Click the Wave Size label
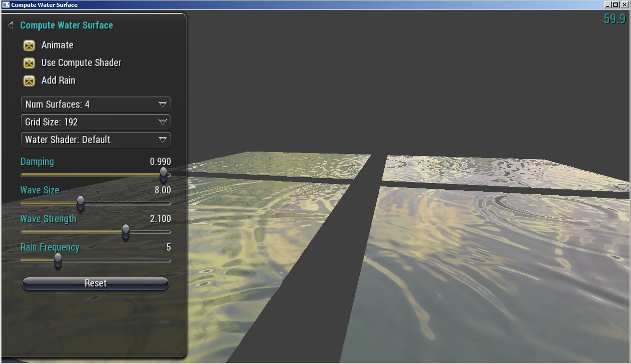This screenshot has width=631, height=364. 40,190
